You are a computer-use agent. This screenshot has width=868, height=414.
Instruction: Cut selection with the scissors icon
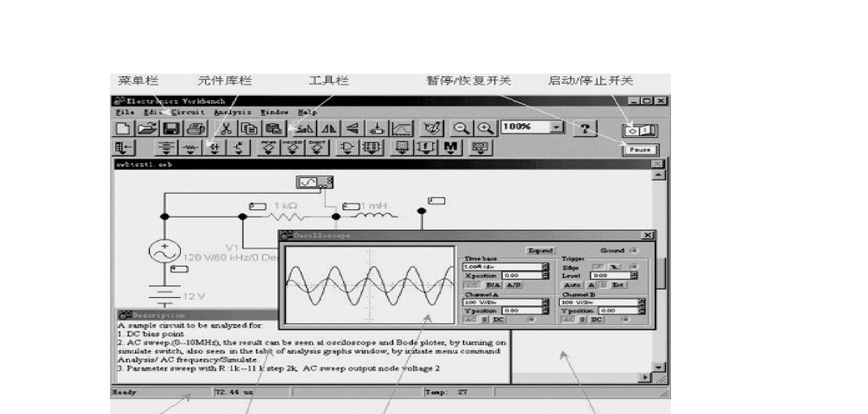point(226,128)
